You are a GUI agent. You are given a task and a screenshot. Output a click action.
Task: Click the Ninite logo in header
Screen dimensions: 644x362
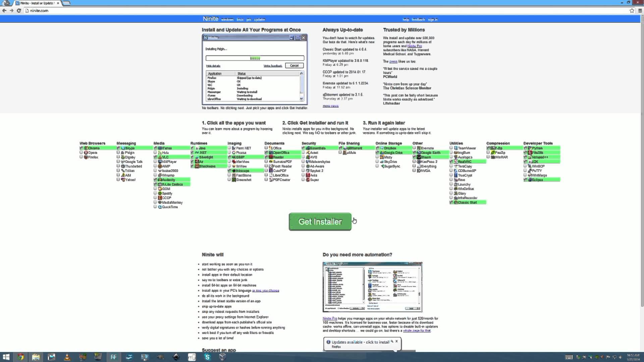[210, 19]
